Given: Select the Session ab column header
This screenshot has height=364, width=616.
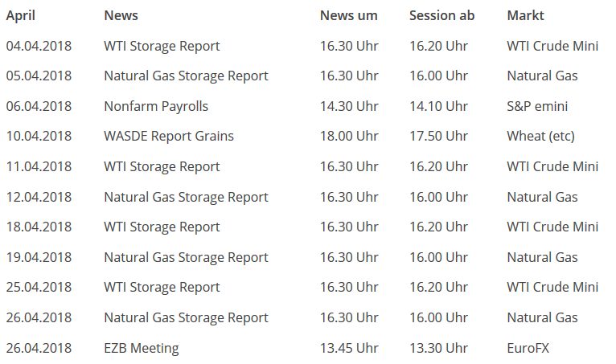Looking at the screenshot, I should (x=441, y=15).
